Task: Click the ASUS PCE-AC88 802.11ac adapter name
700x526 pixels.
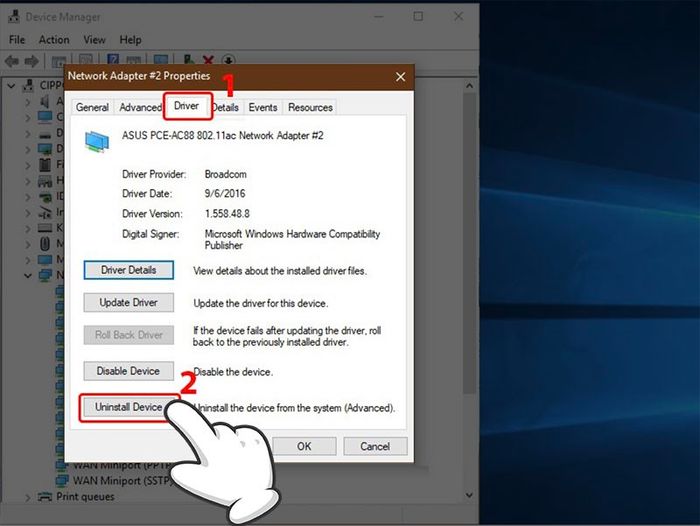Action: (222, 135)
